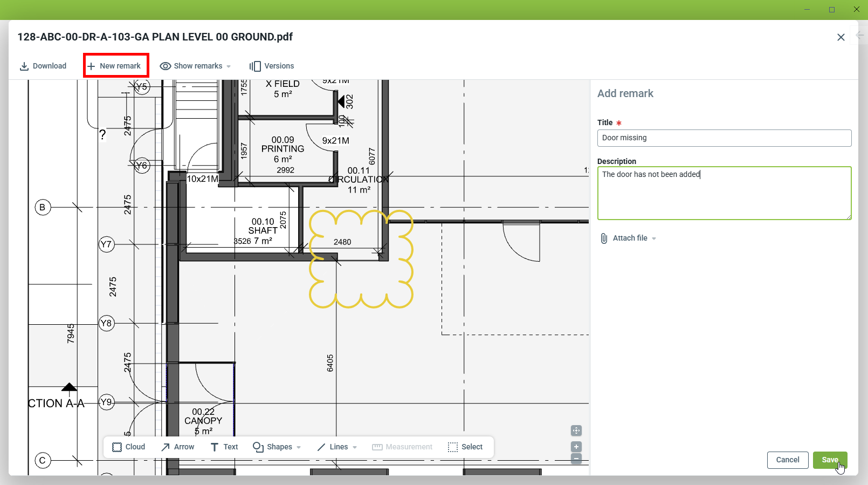The width and height of the screenshot is (868, 485).
Task: Click the paperclip Attach file icon
Action: pyautogui.click(x=604, y=238)
